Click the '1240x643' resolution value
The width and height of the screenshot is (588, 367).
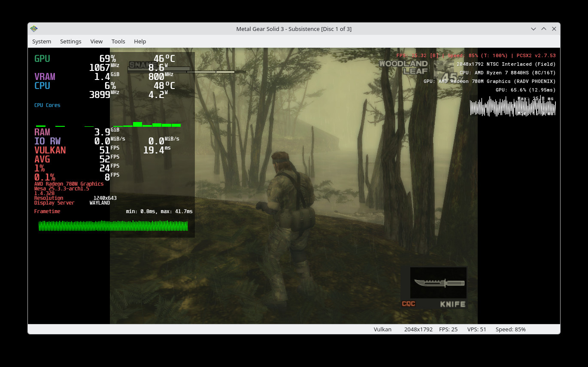click(x=105, y=198)
